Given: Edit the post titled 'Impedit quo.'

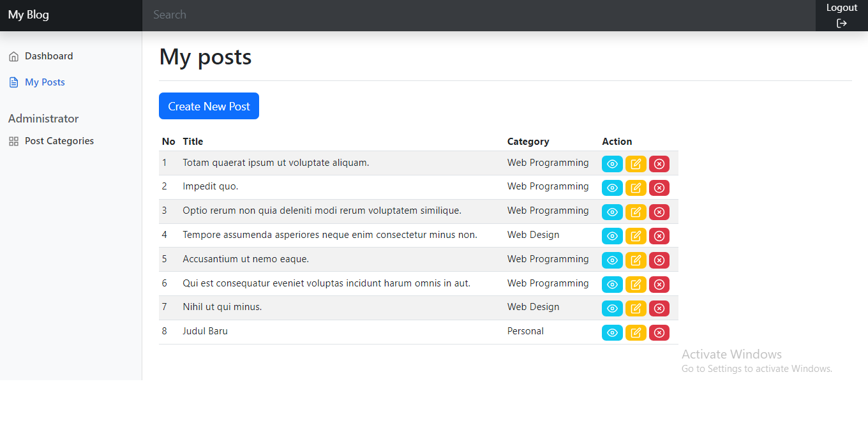Looking at the screenshot, I should click(636, 188).
